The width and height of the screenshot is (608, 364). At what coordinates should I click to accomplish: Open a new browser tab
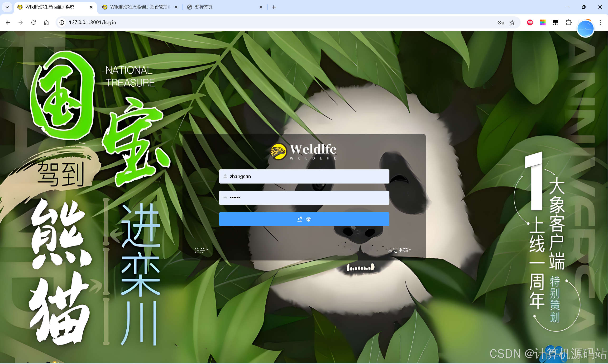274,7
